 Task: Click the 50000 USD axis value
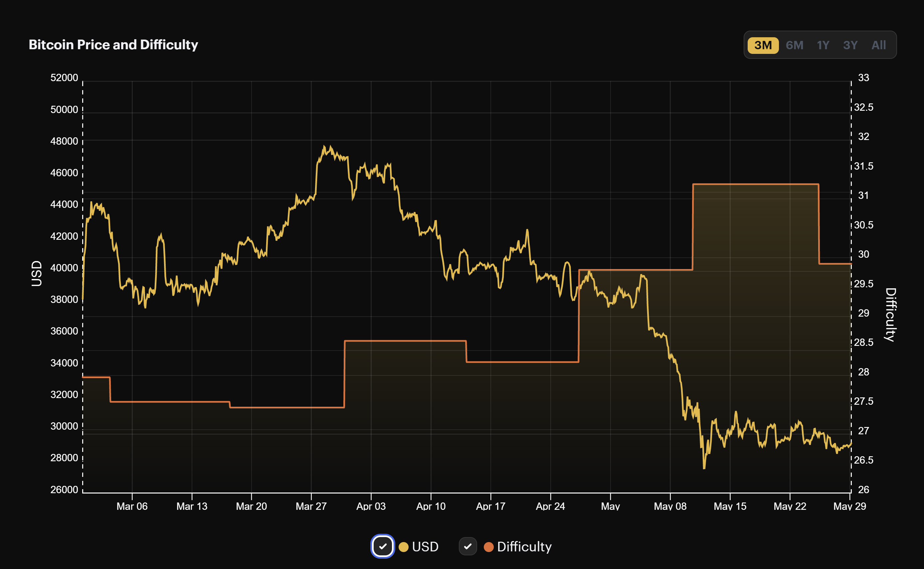point(64,109)
